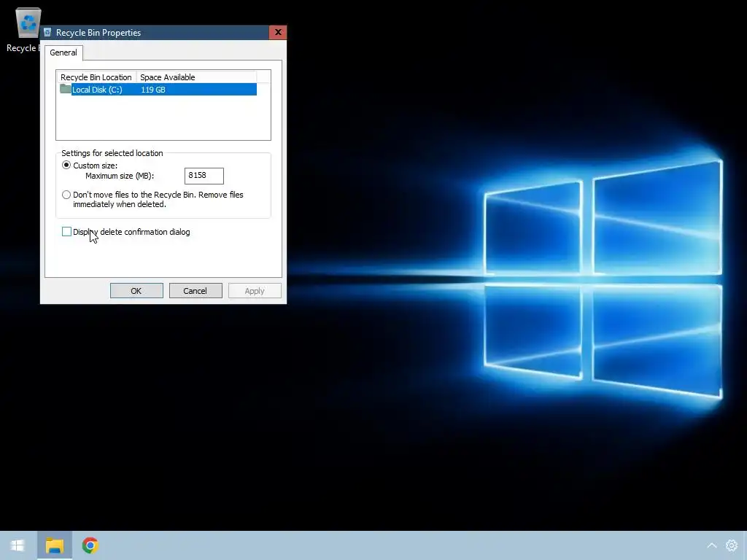Confirm with the OK button
Image resolution: width=747 pixels, height=560 pixels.
[x=136, y=291]
